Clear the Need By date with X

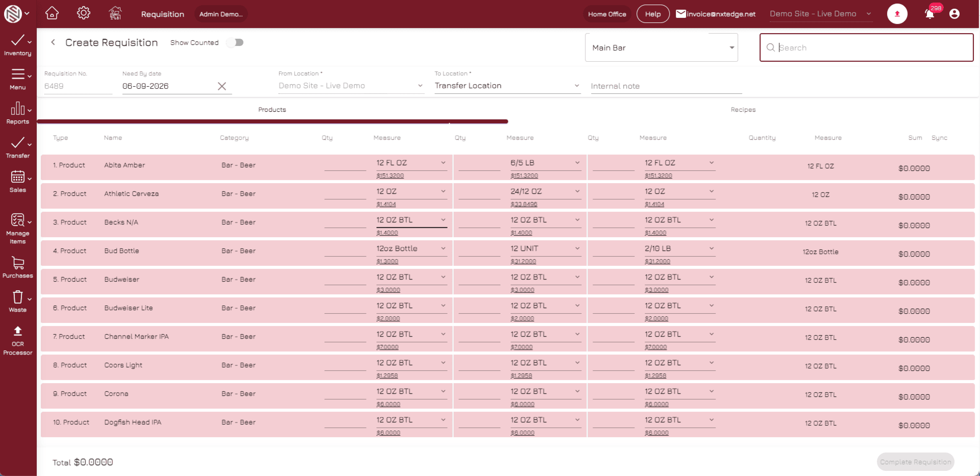pos(222,86)
